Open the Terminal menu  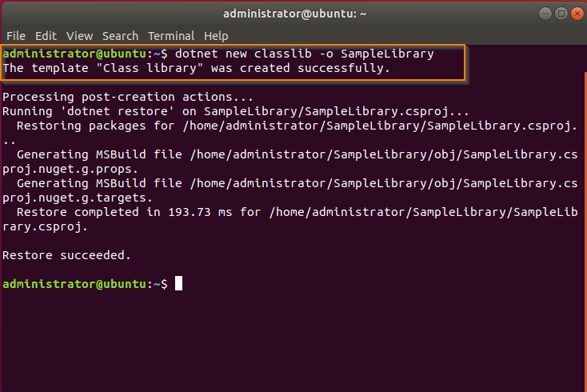171,36
